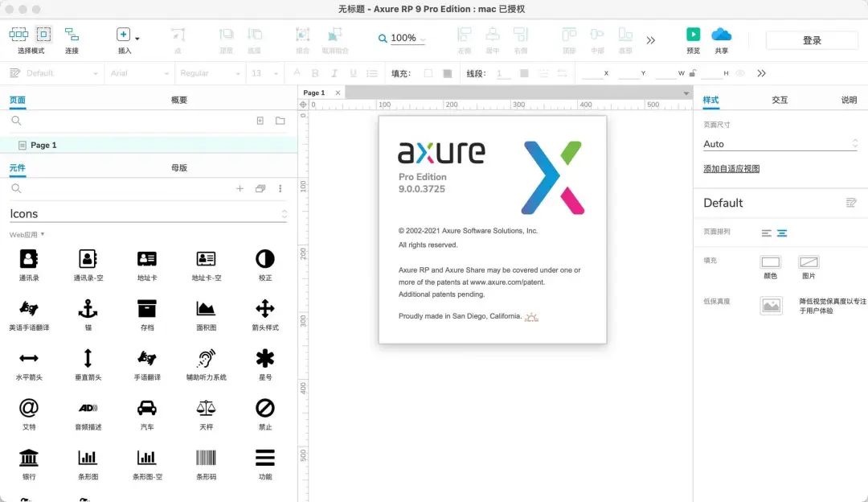This screenshot has width=868, height=502.
Task: Click the add page icon
Action: pos(260,120)
